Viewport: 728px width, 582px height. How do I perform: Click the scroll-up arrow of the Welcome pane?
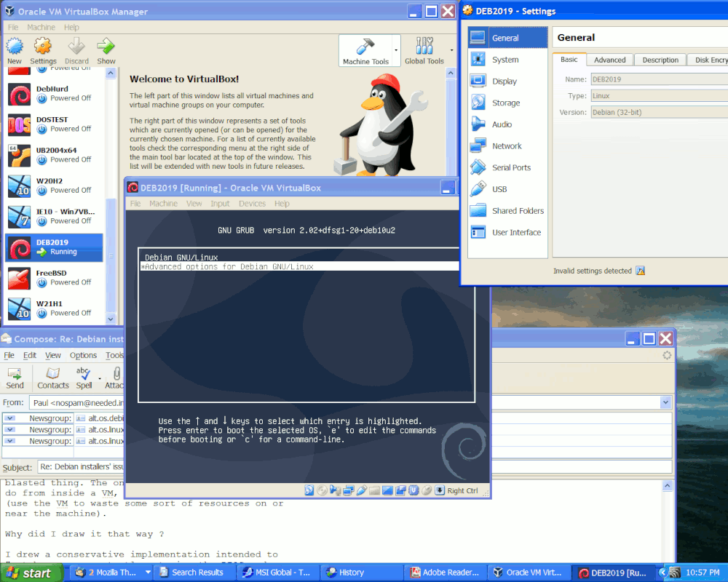[451, 73]
